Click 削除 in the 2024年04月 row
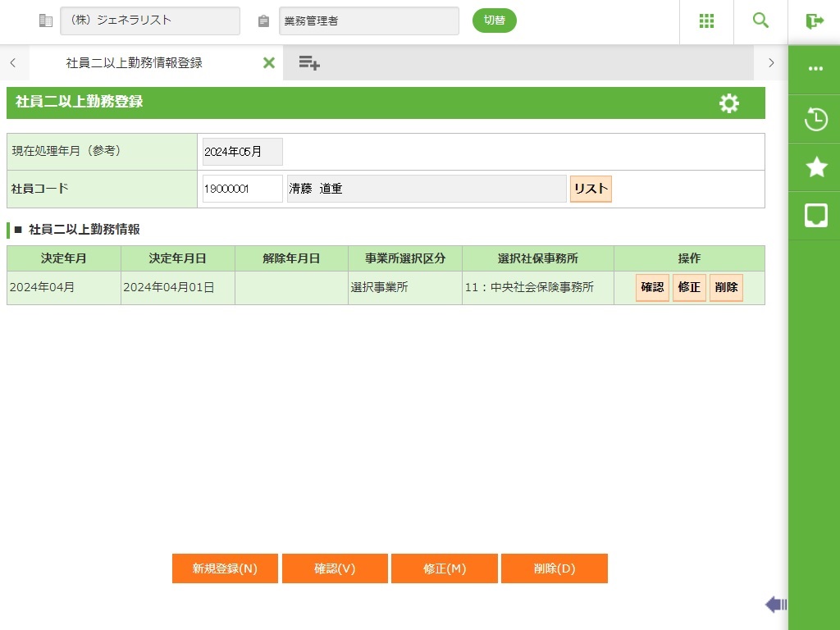Viewport: 840px width, 630px height. tap(726, 288)
